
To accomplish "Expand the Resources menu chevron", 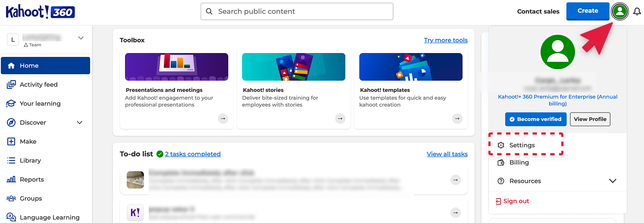I will pos(613,181).
